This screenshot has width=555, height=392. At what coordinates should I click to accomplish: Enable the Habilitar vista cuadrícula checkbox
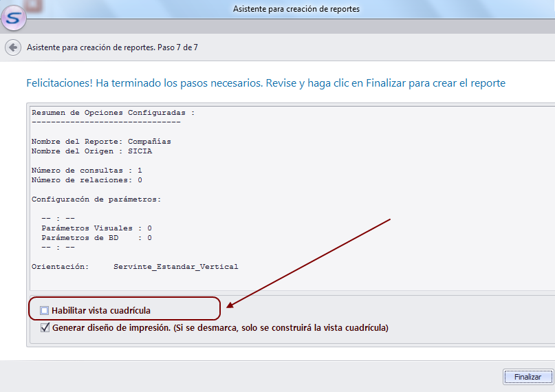(x=45, y=311)
